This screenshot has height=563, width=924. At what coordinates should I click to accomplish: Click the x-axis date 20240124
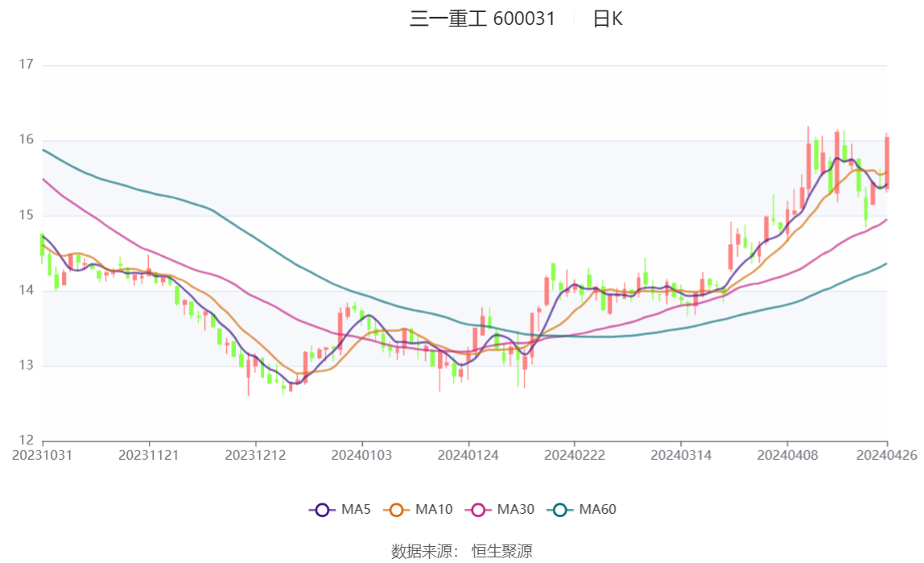pos(468,456)
